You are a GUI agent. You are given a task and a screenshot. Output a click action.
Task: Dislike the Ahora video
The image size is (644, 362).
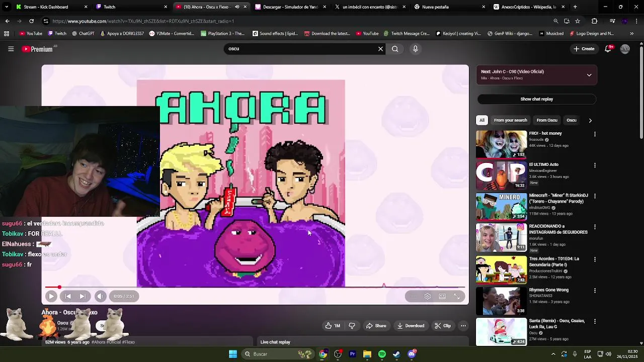pos(352,326)
